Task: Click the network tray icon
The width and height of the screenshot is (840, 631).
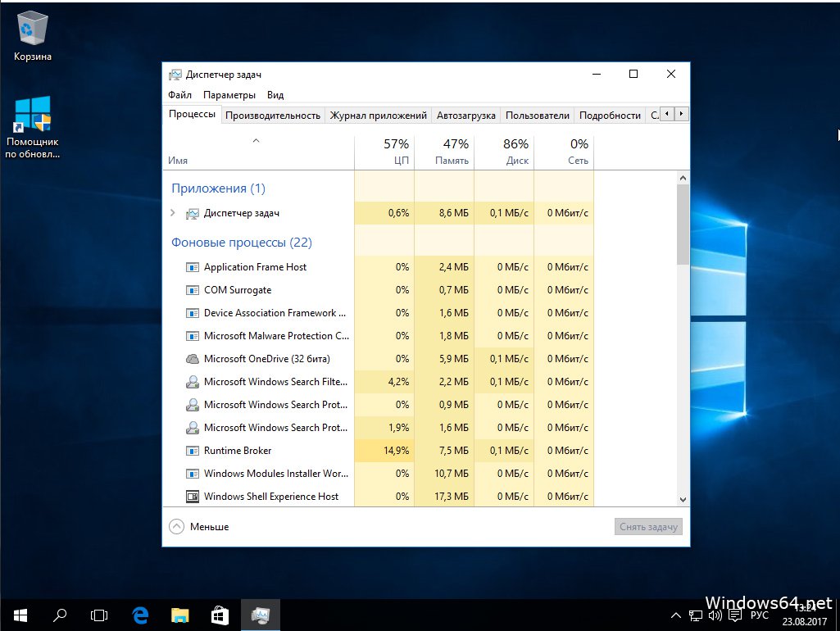Action: [696, 616]
